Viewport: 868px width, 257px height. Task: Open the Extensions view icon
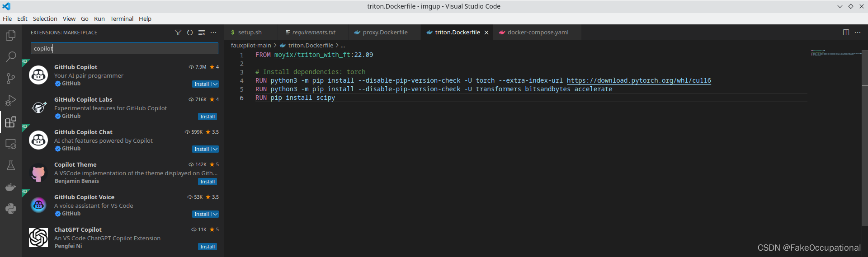coord(10,122)
